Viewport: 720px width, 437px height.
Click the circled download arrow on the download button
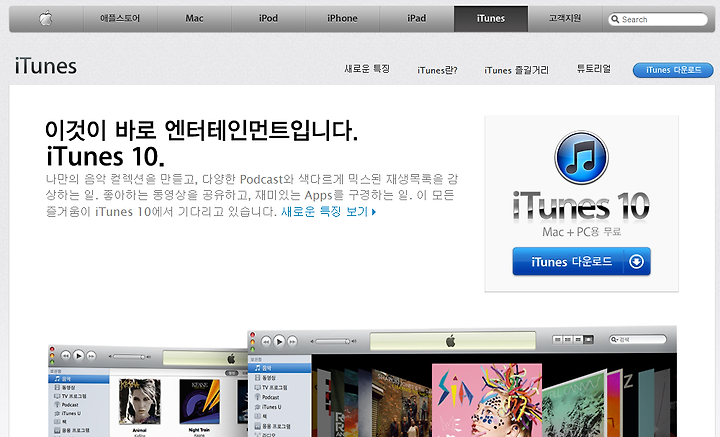[x=636, y=262]
